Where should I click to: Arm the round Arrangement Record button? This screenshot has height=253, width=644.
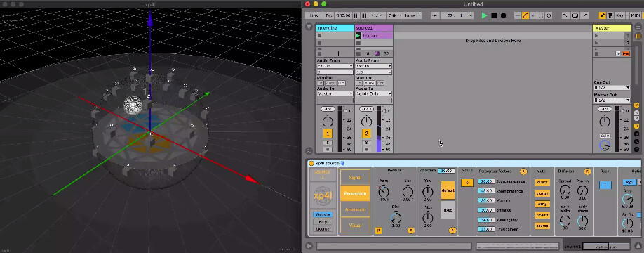point(503,15)
